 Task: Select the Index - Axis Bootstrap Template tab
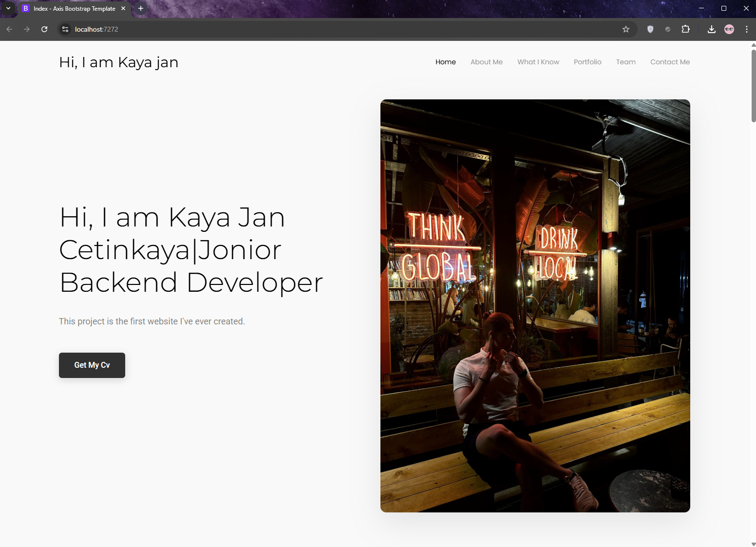click(x=73, y=8)
